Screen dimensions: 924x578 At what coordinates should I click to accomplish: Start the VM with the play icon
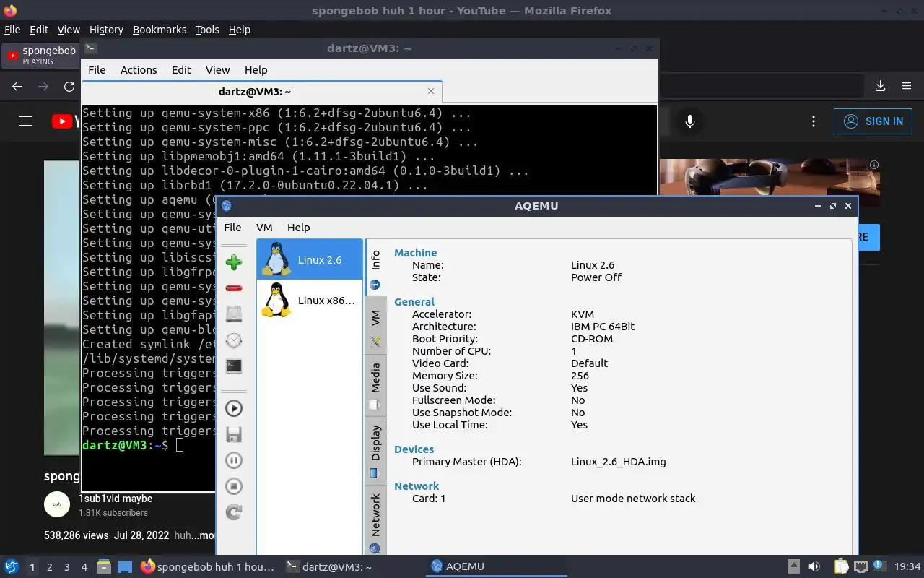233,408
